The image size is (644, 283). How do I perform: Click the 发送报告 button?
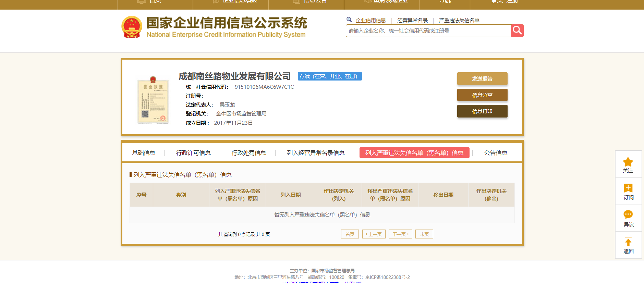pos(482,78)
